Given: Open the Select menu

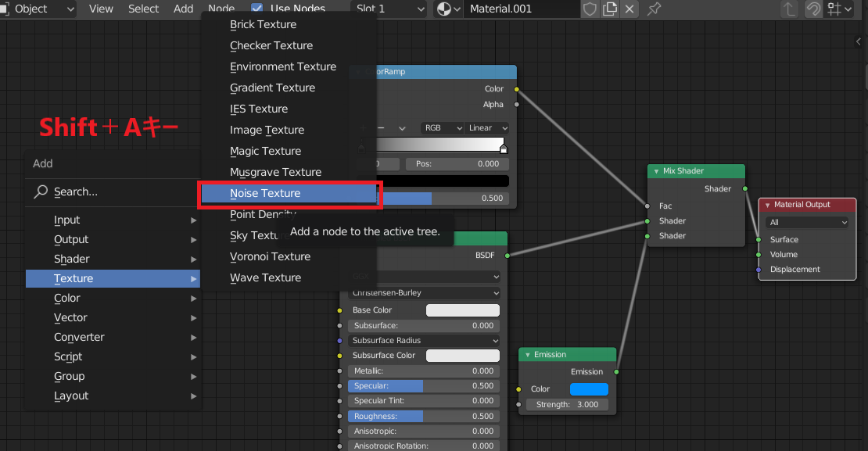Looking at the screenshot, I should pos(143,9).
